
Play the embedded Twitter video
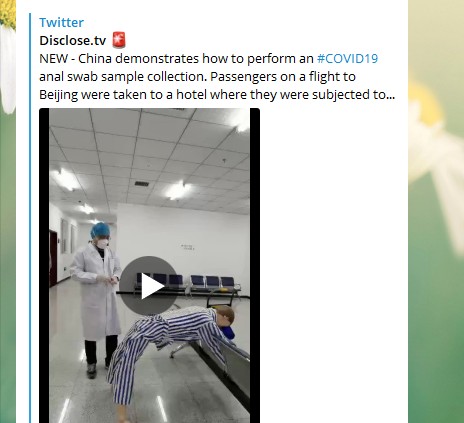tap(149, 286)
